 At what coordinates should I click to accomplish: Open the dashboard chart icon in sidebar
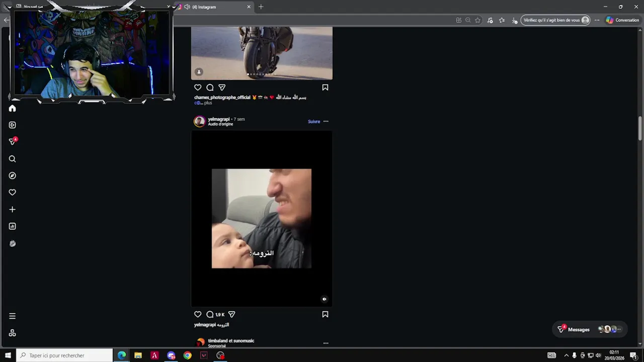coord(13,226)
